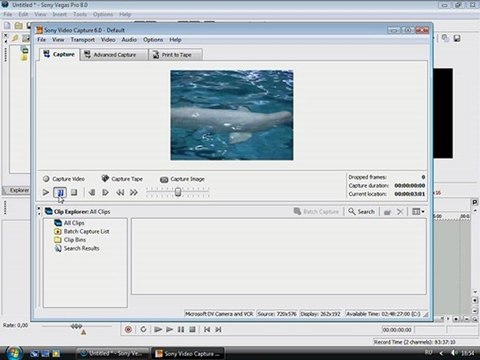Click the save snapshot icon above Vegas preview
The image size is (480, 360).
click(457, 38)
